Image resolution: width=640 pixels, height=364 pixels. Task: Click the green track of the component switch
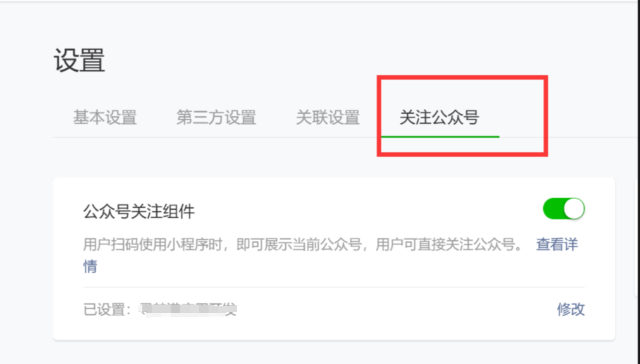(553, 209)
